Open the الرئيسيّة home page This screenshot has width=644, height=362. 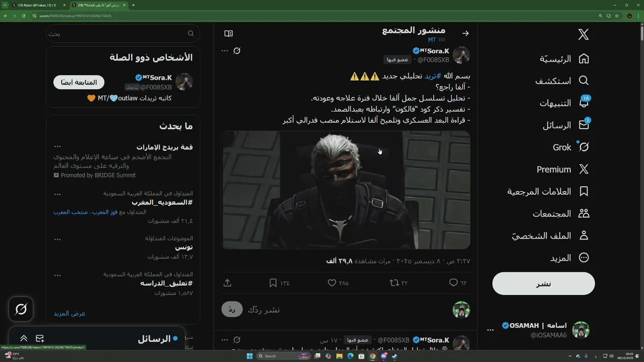(x=565, y=59)
